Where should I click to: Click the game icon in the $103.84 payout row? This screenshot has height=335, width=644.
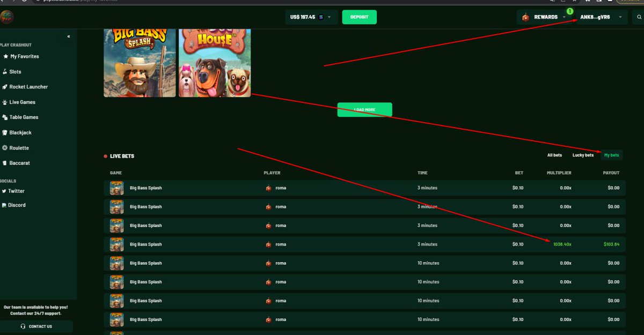pos(117,244)
